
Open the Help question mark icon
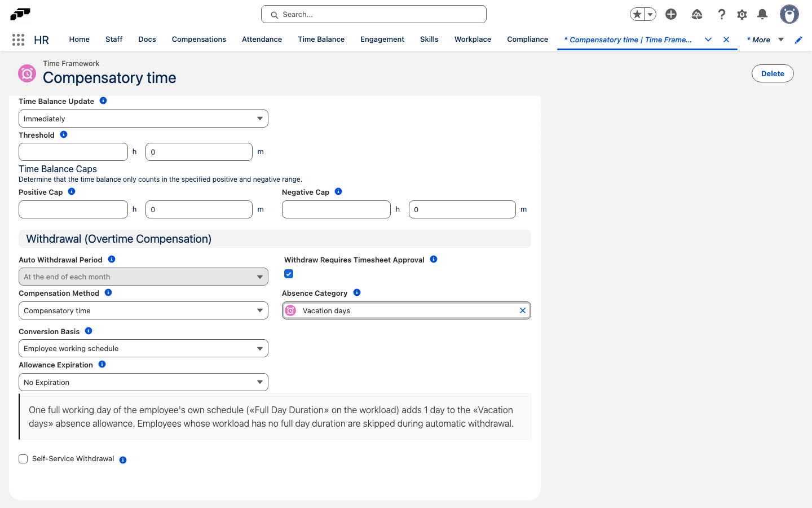click(x=721, y=14)
